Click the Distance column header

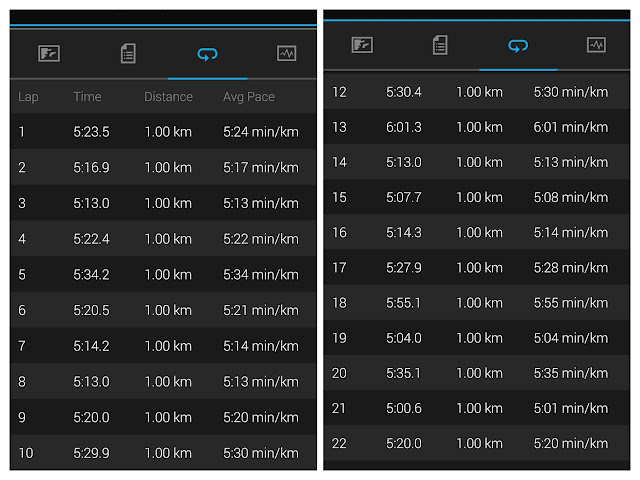168,97
